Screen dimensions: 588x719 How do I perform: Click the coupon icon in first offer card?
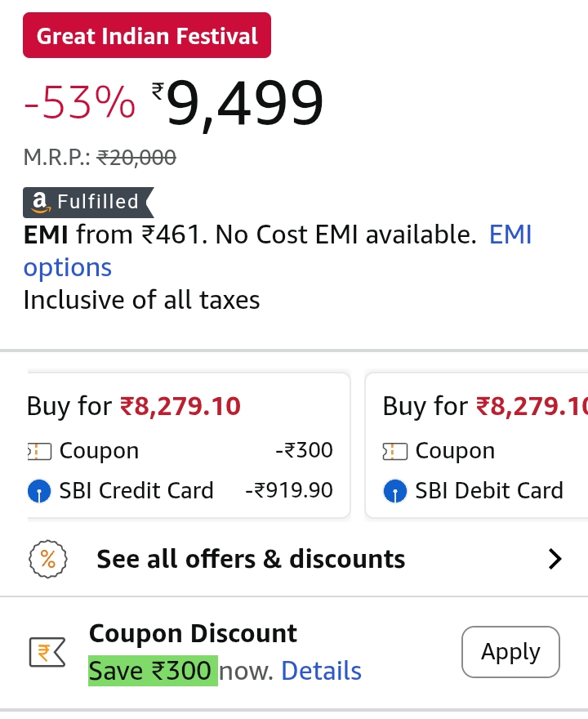(39, 451)
